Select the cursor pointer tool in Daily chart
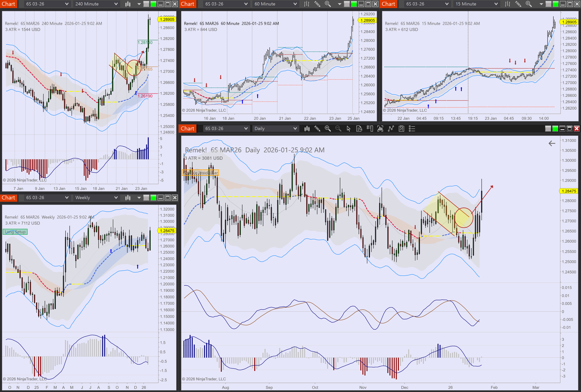Image resolution: width=581 pixels, height=392 pixels. pos(349,129)
